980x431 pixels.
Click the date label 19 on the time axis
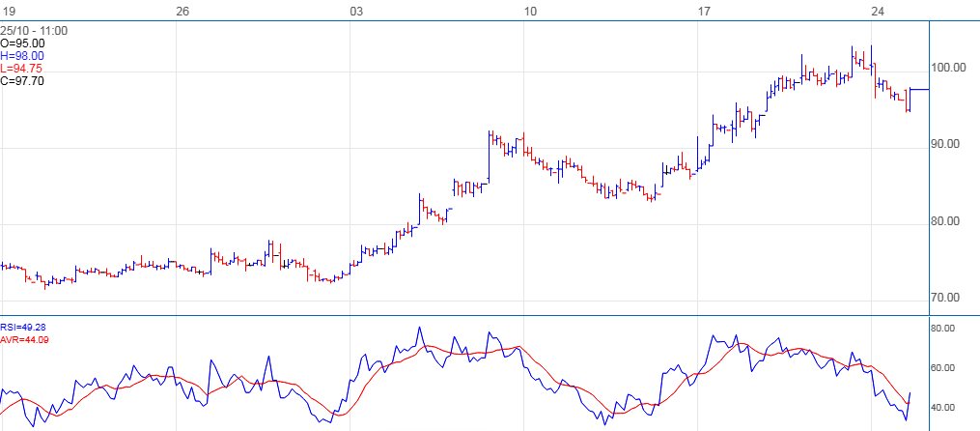click(8, 11)
